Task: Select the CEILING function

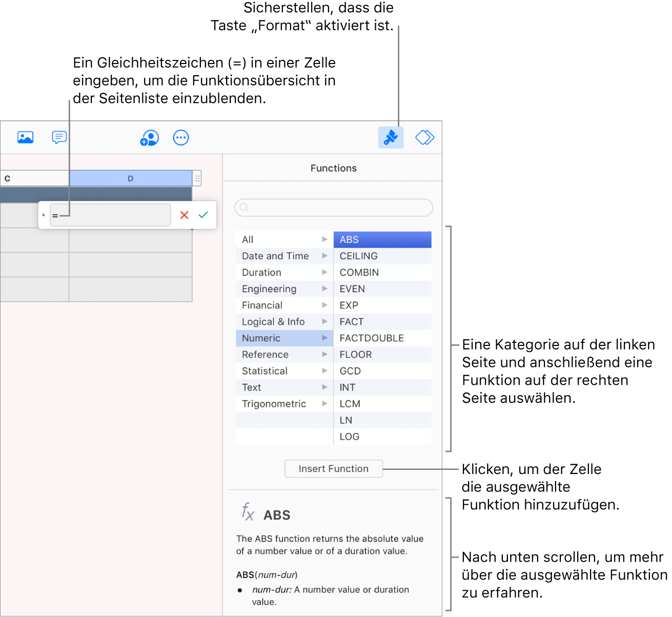Action: click(382, 256)
